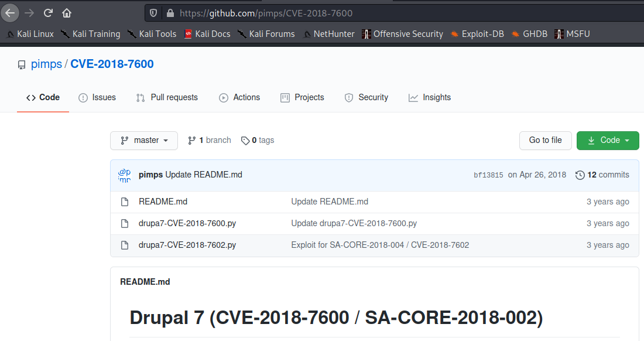This screenshot has height=341, width=644.
Task: Switch to the Pull requests tab
Action: point(167,97)
